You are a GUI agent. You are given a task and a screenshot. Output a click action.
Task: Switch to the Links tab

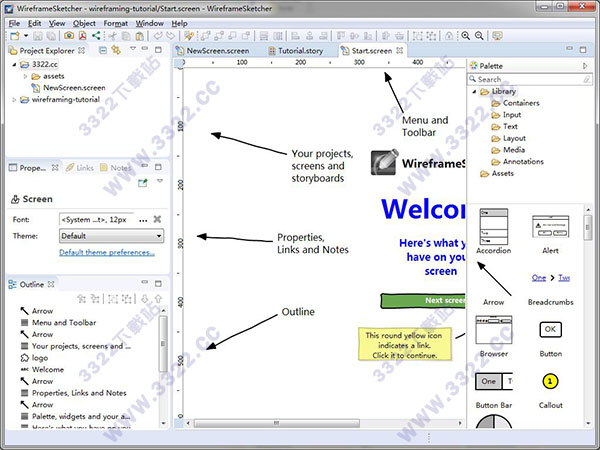click(x=80, y=168)
